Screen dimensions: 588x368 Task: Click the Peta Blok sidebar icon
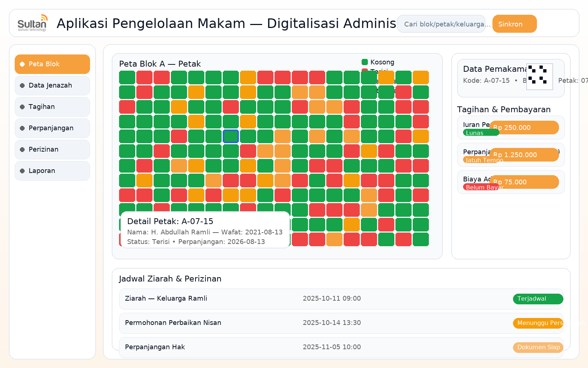tap(22, 64)
